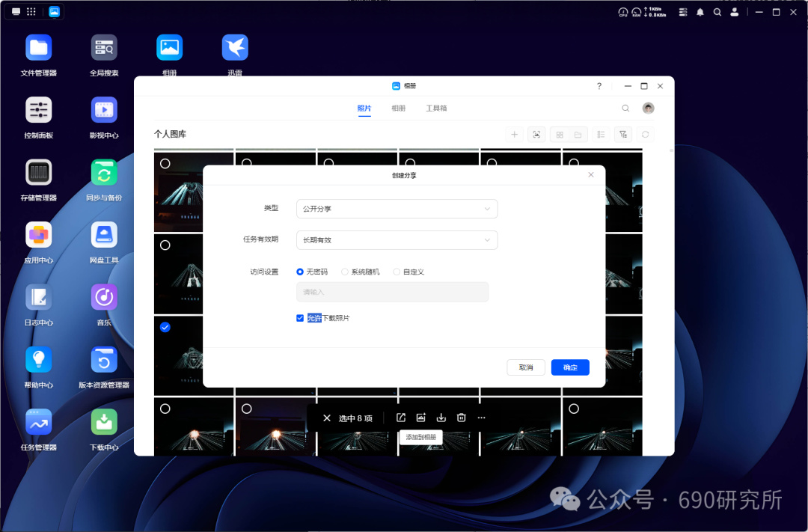Click the plus add icon in 个人图库 toolbar

pyautogui.click(x=514, y=135)
